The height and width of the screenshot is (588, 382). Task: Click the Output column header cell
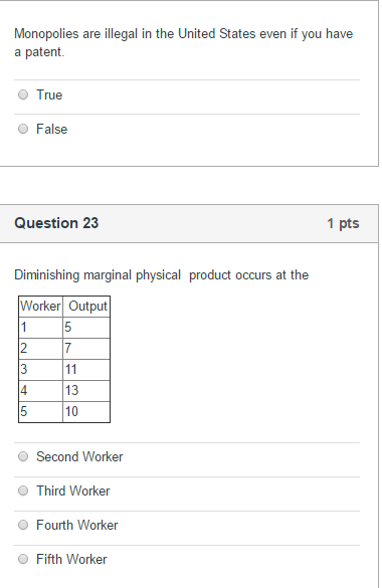point(87,306)
